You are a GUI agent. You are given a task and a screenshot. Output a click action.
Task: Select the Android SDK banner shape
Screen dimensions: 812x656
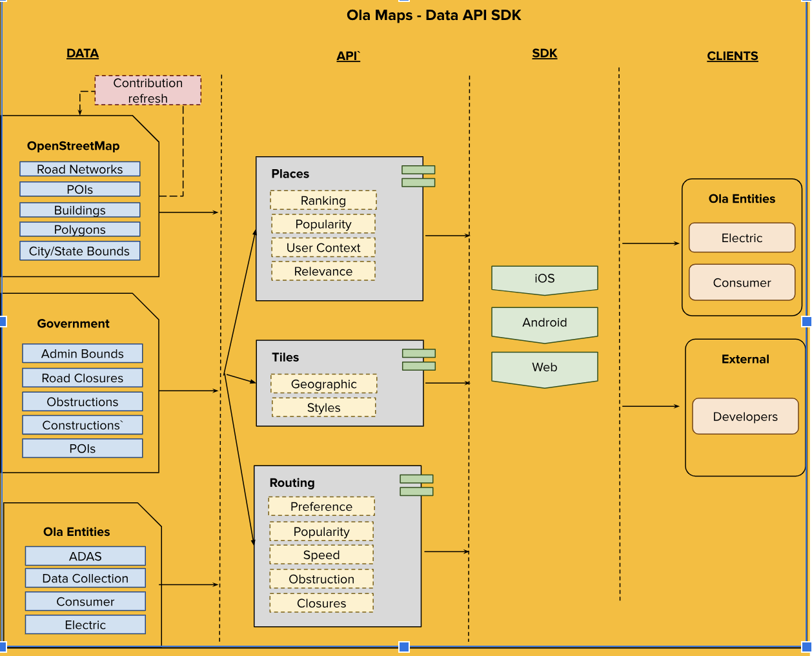point(544,323)
